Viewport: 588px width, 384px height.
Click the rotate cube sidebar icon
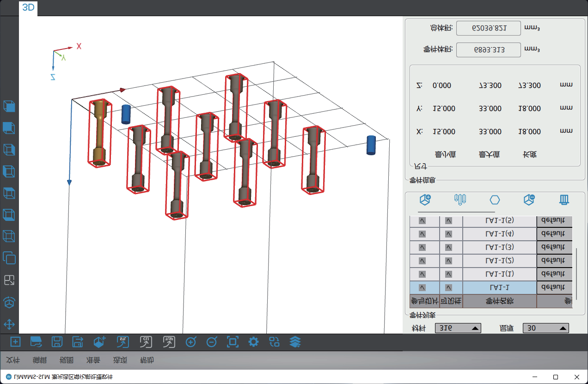coord(9,302)
